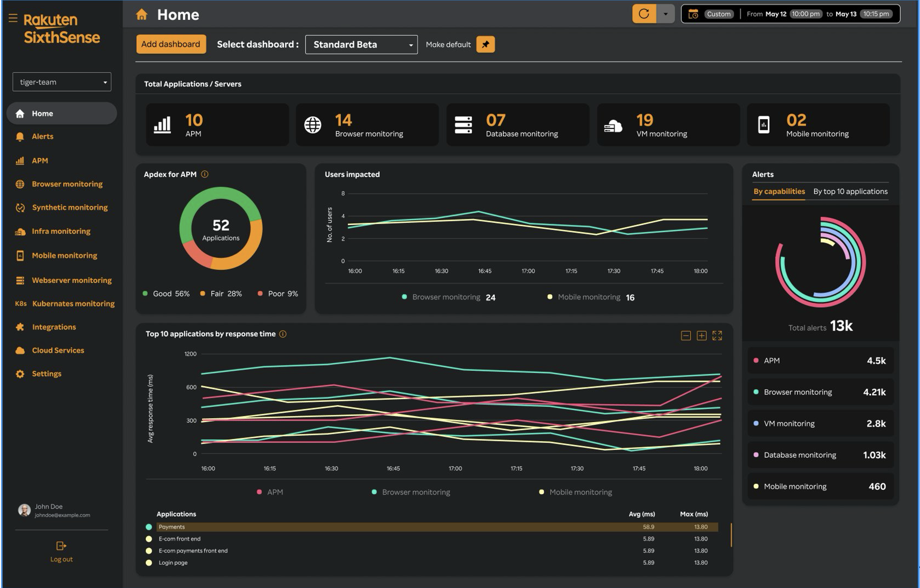
Task: Click the Total alerts 13k radial chart
Action: pos(820,262)
